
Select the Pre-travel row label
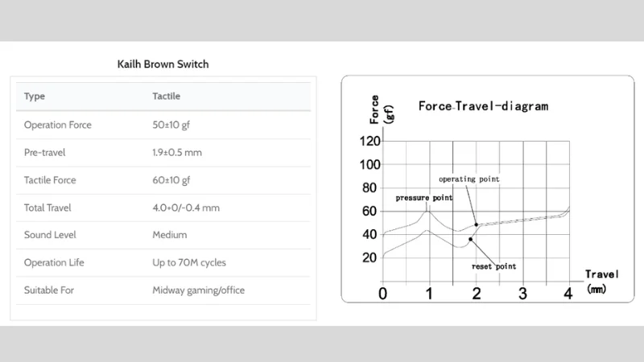(45, 152)
